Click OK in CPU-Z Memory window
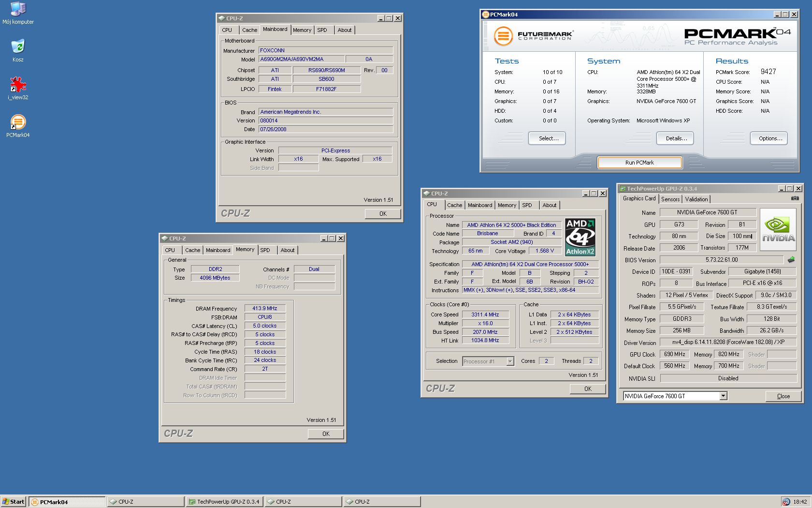Screen dimensions: 812x508 (326, 434)
